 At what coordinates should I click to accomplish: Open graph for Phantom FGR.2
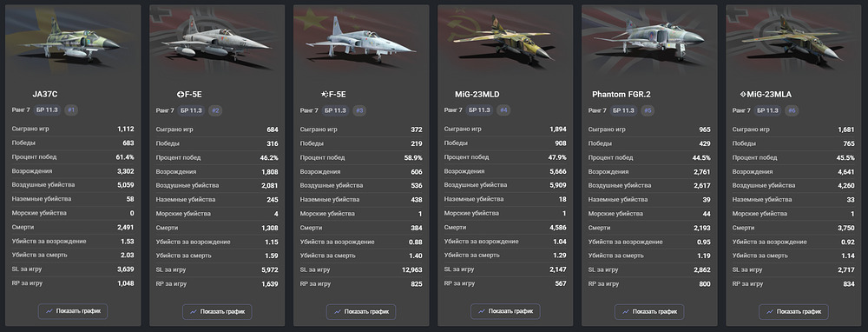pyautogui.click(x=649, y=311)
